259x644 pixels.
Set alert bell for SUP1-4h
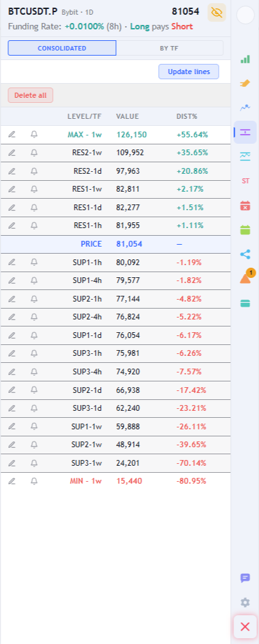(34, 280)
